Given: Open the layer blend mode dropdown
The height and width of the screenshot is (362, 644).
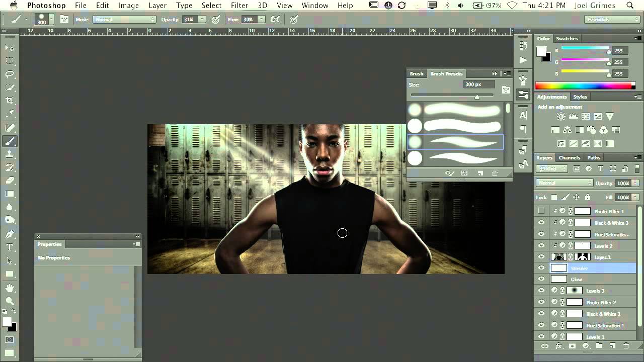Looking at the screenshot, I should [565, 183].
